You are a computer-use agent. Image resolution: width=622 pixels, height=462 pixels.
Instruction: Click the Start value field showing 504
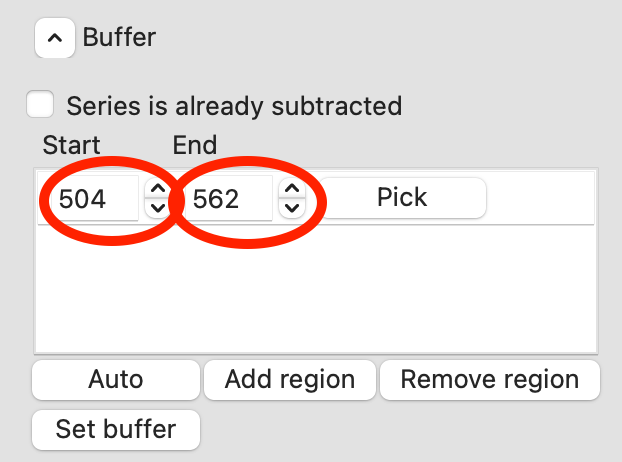click(x=92, y=199)
